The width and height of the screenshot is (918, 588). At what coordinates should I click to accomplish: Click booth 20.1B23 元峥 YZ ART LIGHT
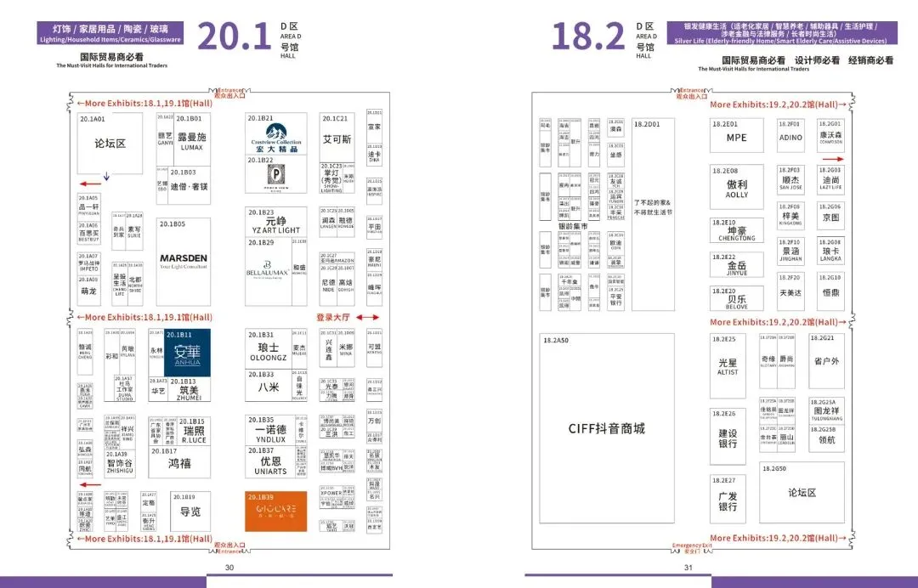pyautogui.click(x=275, y=222)
